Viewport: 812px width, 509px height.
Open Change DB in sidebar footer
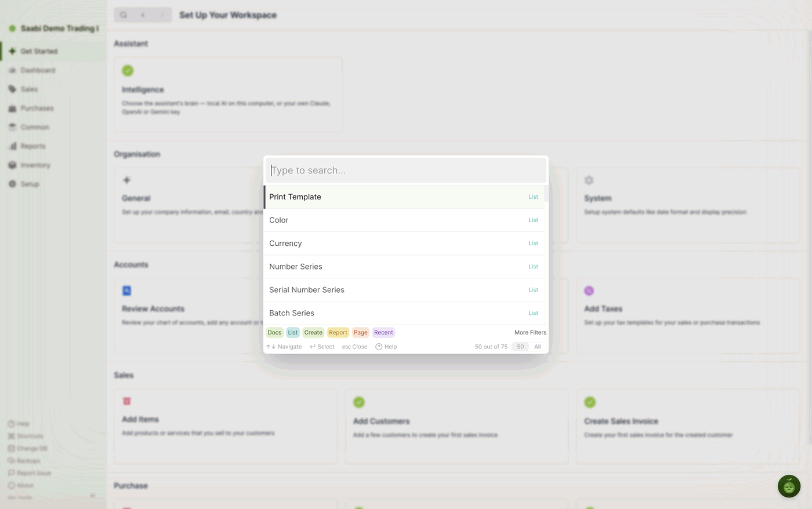tap(27, 448)
